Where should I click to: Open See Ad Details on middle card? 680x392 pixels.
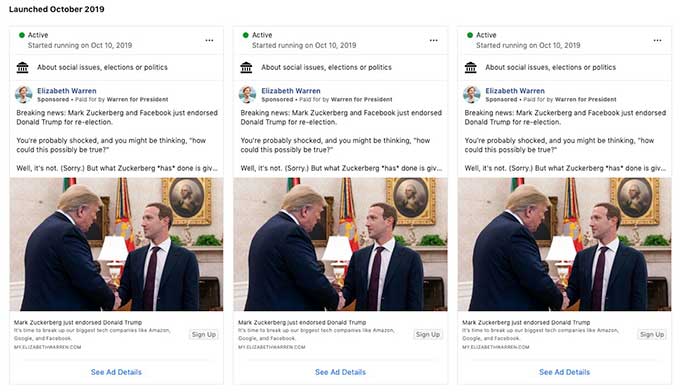click(340, 372)
